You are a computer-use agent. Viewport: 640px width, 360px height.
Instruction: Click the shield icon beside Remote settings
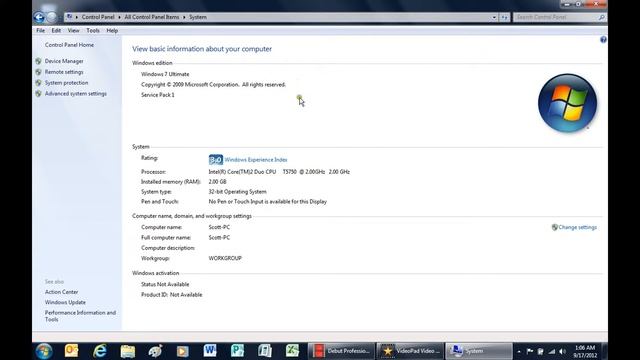pyautogui.click(x=38, y=72)
